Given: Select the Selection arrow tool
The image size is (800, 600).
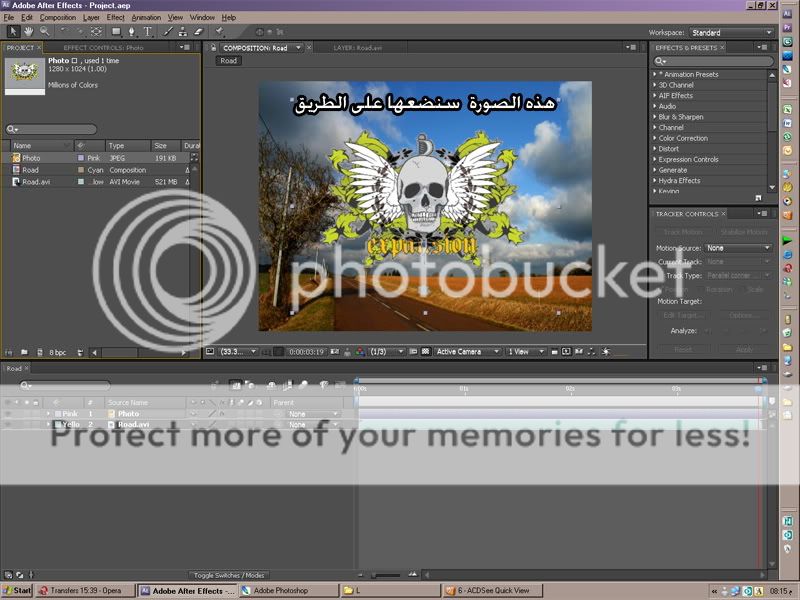Looking at the screenshot, I should pos(13,32).
